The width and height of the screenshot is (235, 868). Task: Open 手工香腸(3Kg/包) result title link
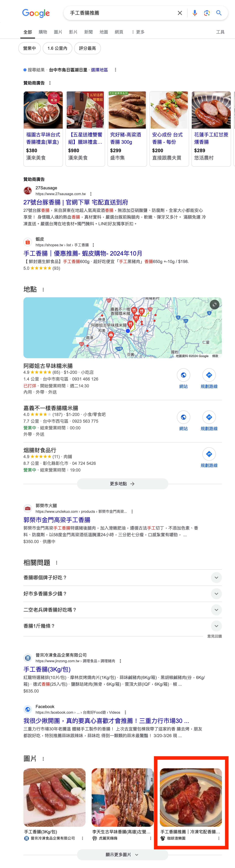(47, 669)
